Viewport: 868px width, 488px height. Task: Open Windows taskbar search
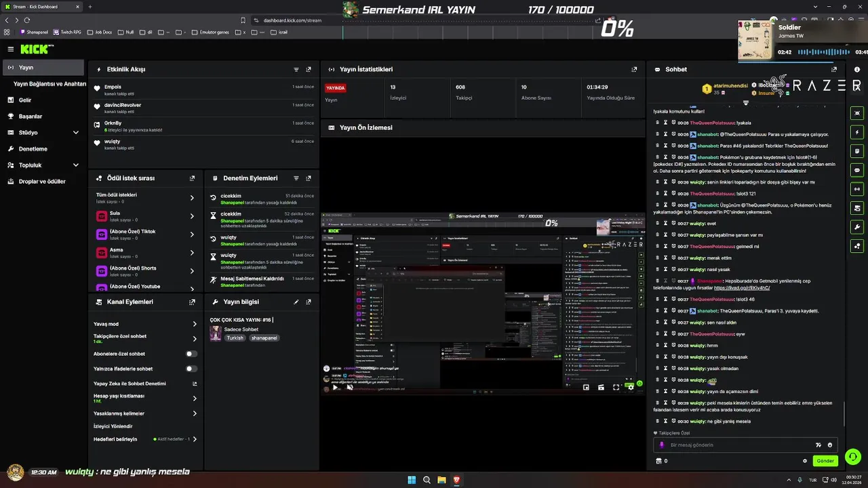click(x=427, y=480)
